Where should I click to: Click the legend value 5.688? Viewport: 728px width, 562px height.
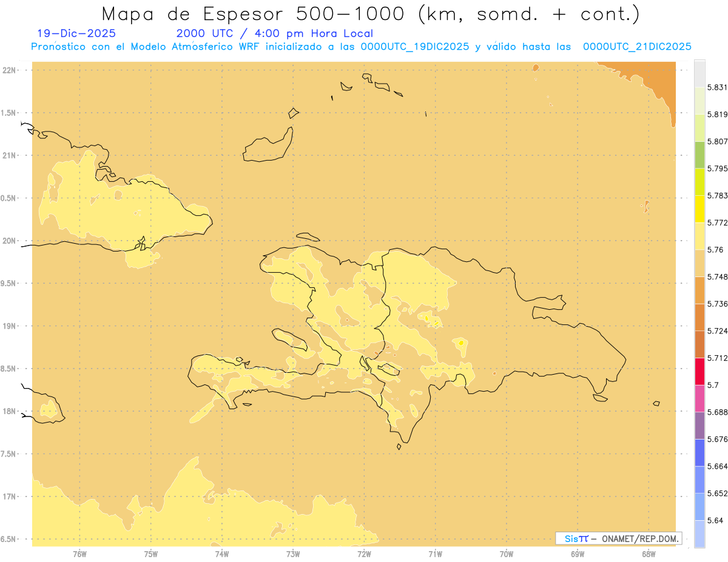[718, 412]
